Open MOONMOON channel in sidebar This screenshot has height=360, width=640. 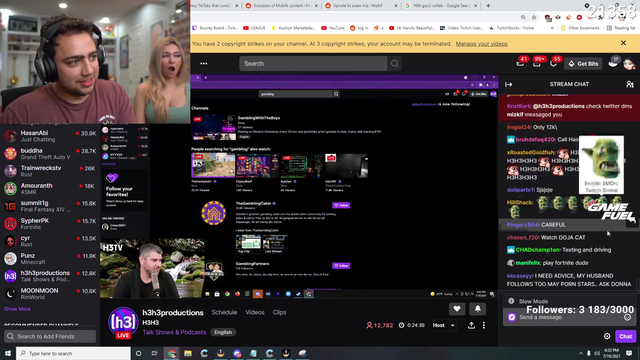(50, 293)
